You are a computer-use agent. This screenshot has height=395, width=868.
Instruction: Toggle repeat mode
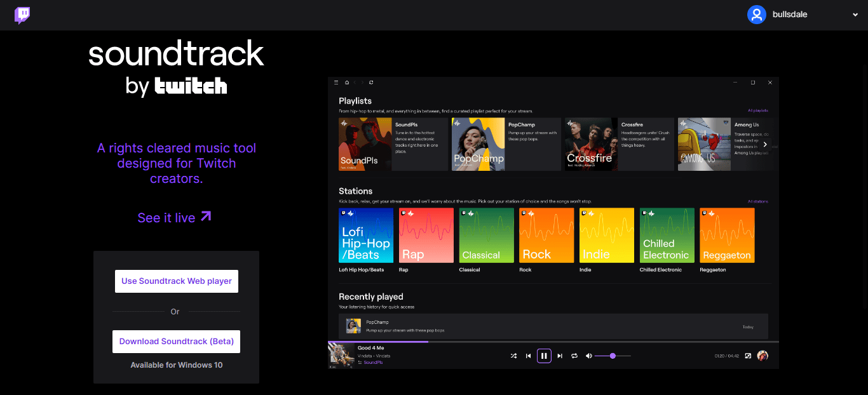[574, 356]
